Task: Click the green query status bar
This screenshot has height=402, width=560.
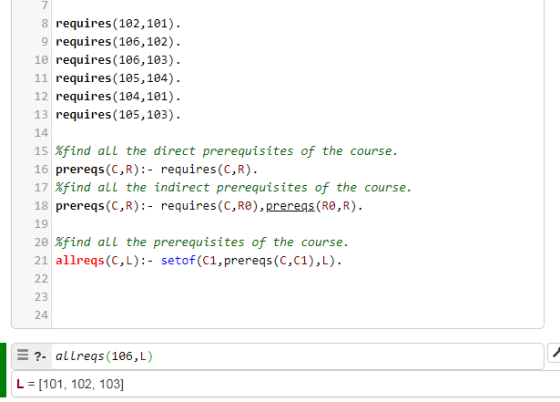Action: [x=3, y=370]
